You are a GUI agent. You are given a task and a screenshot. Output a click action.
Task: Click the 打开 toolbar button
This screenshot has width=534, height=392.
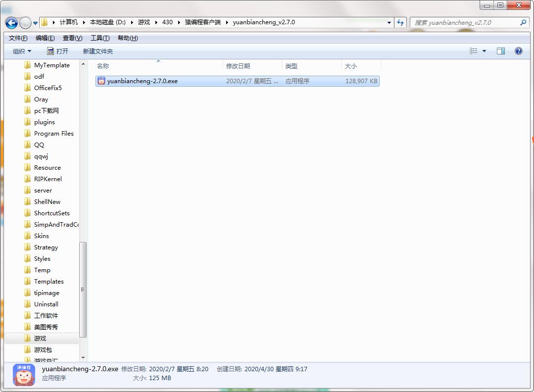pyautogui.click(x=57, y=51)
